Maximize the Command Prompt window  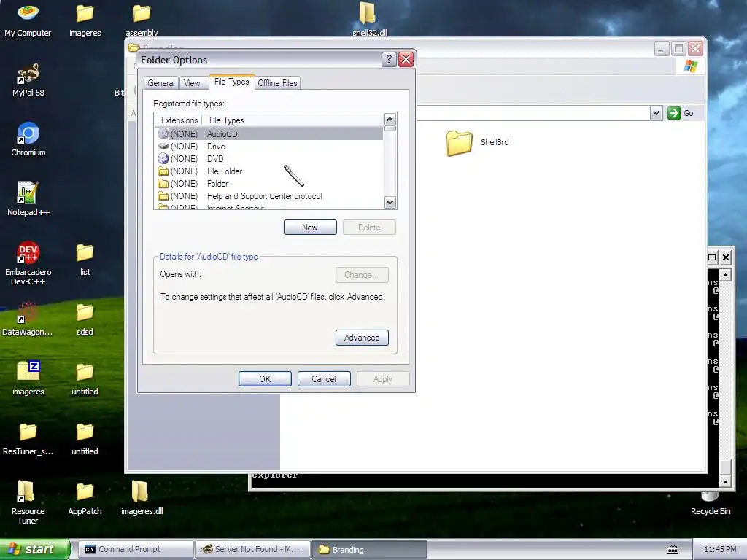(x=712, y=257)
